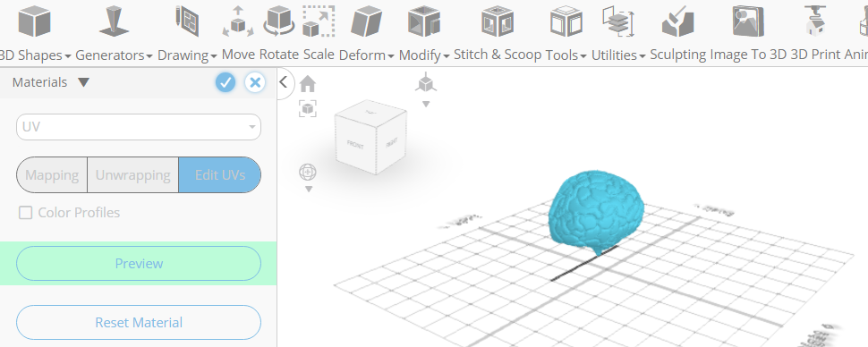Click the Move label in toolbar
Viewport: 868px width, 347px height.
point(238,55)
